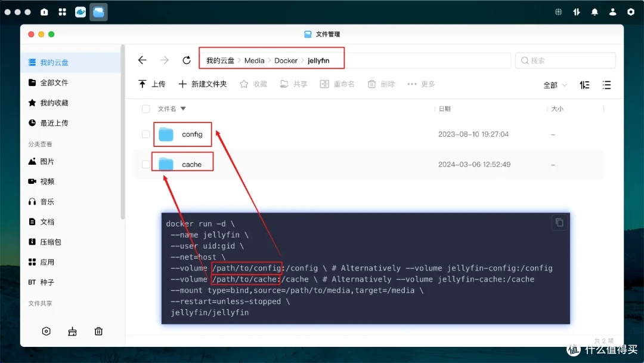
Task: Create a folder with 新建文件夹
Action: 203,84
